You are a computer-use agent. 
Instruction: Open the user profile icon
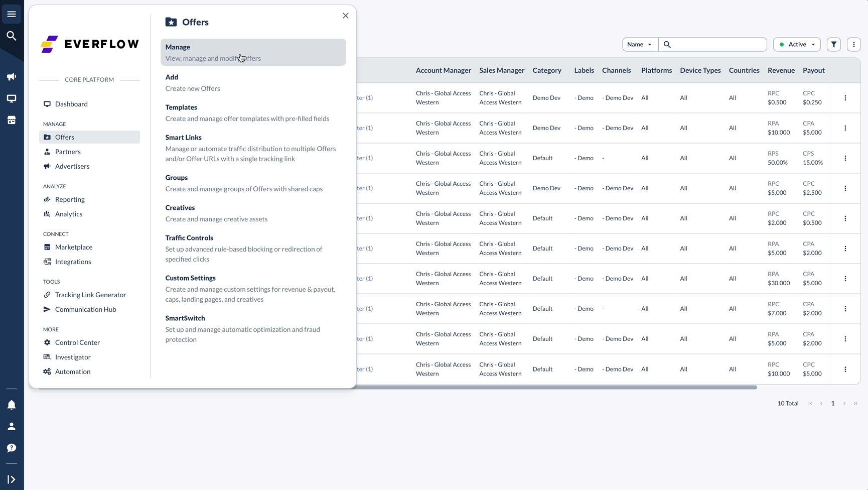[12, 426]
